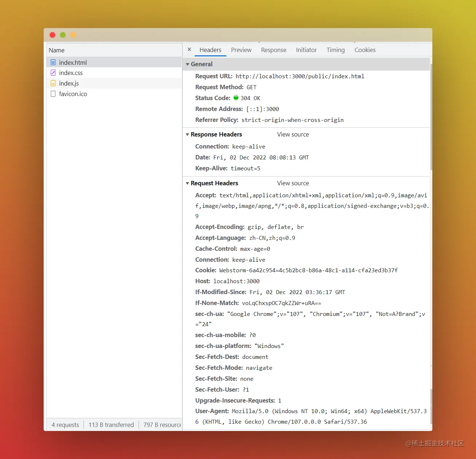Click the Upgrade-Insecure-Requests header label
476x459 pixels.
[235, 400]
